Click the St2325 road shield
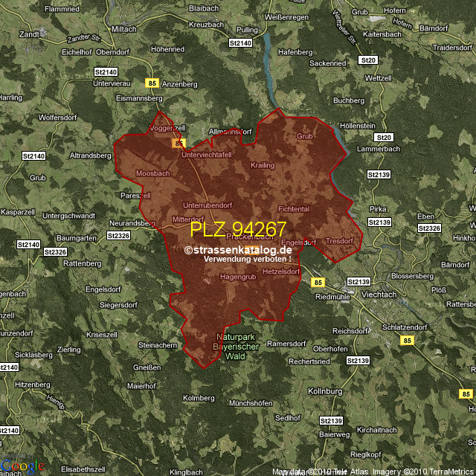 click(x=54, y=252)
